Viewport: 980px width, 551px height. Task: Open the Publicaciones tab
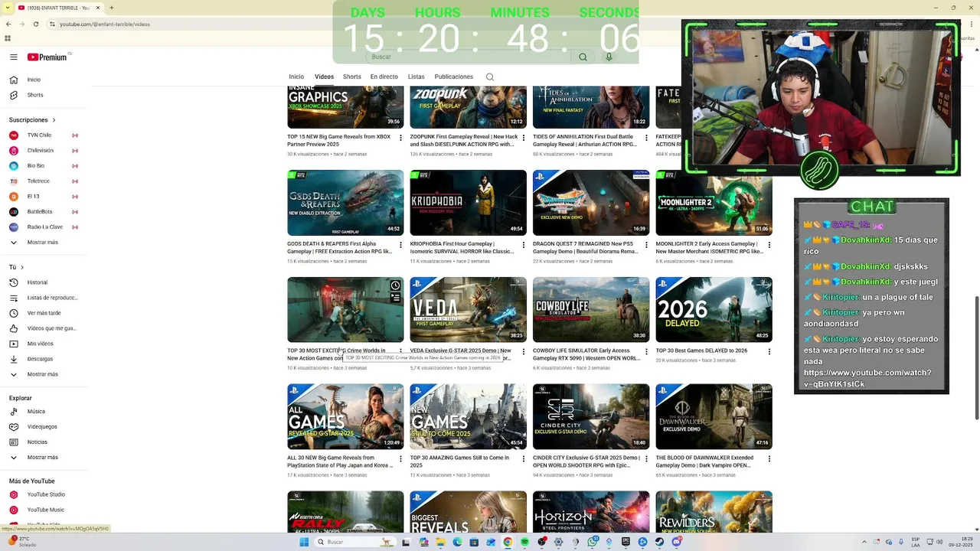point(454,77)
